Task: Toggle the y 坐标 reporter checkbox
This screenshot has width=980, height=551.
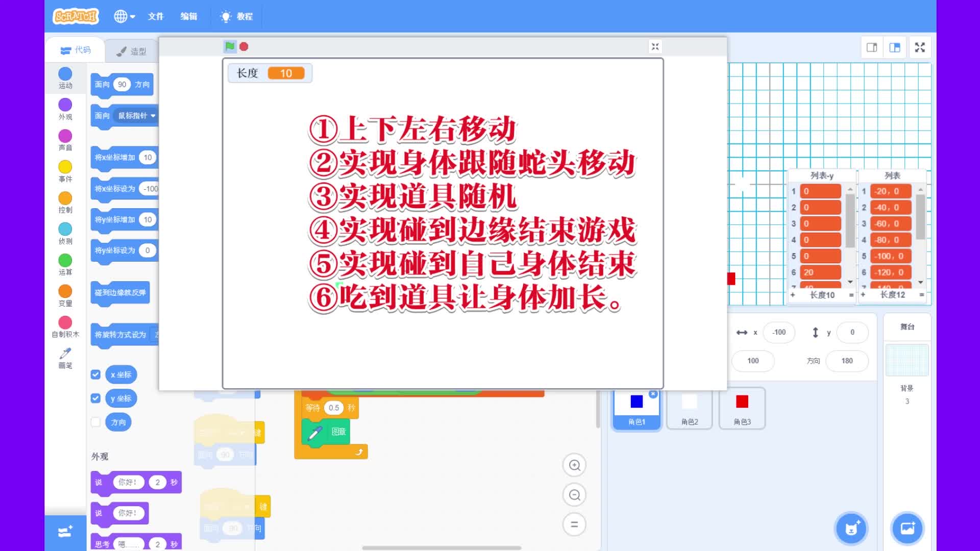Action: (95, 398)
